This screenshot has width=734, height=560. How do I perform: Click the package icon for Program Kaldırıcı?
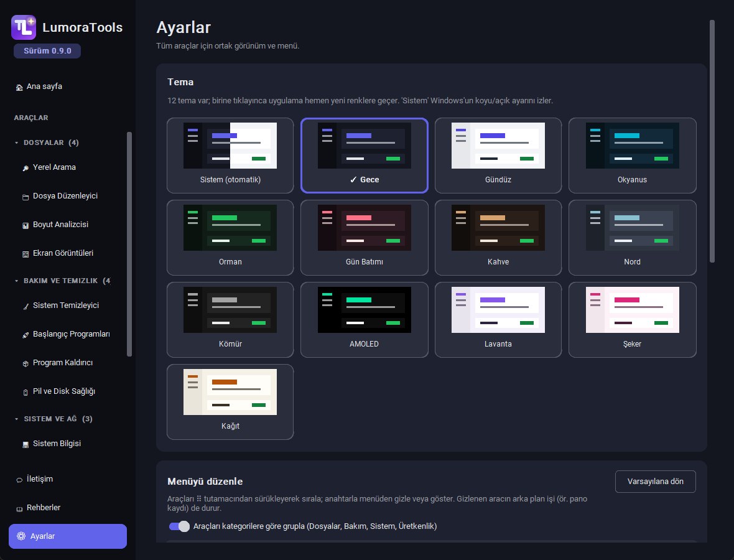26,363
